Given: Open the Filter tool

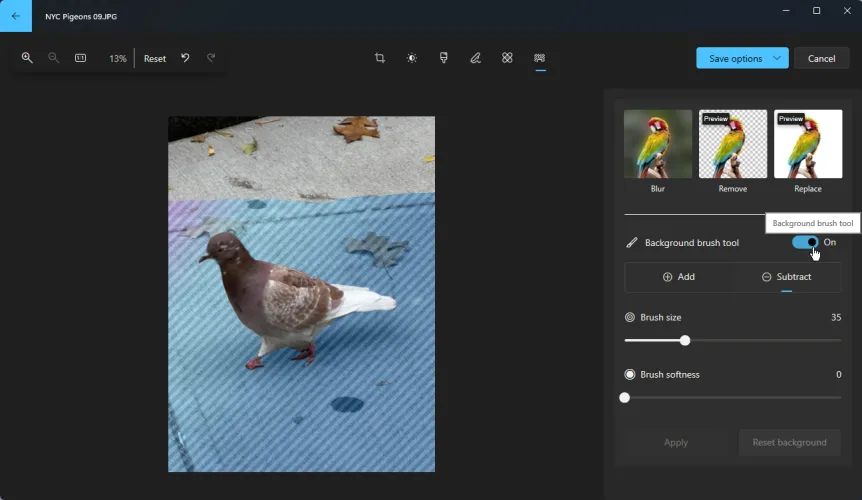Looking at the screenshot, I should click(444, 58).
